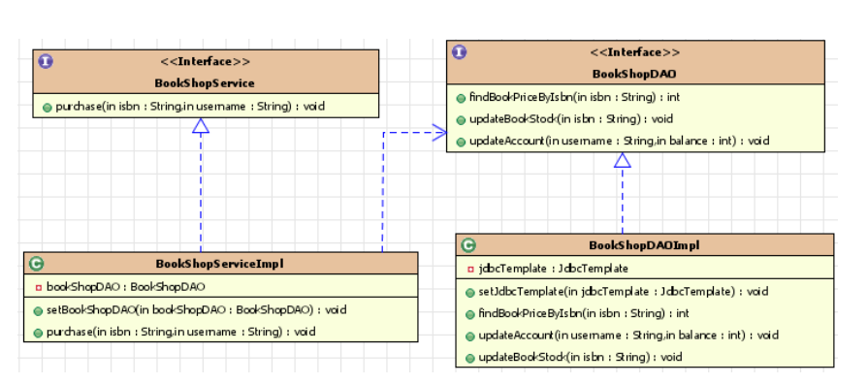Click public icon beside updateBookStock in BookShopDAO
This screenshot has height=384, width=868.
pos(461,120)
